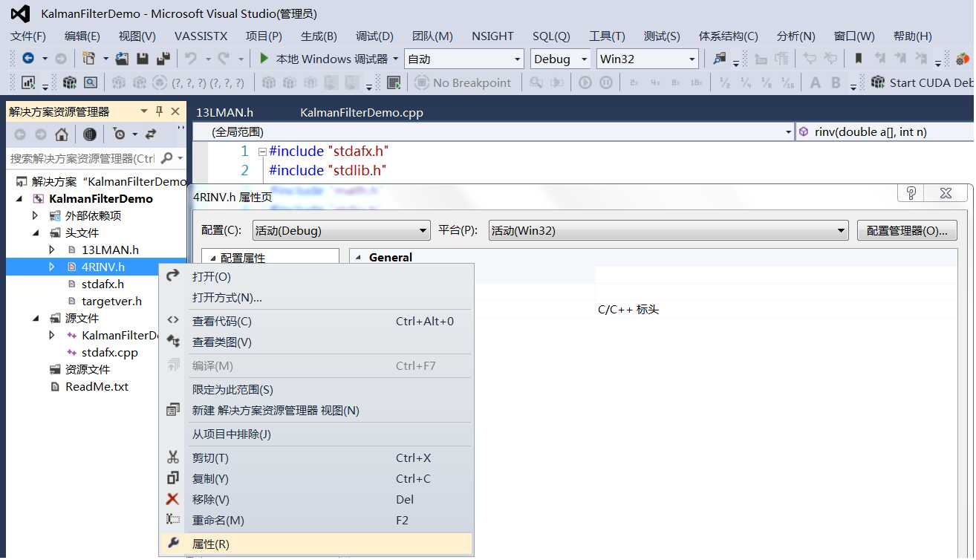Click the Open File folder icon

[123, 59]
